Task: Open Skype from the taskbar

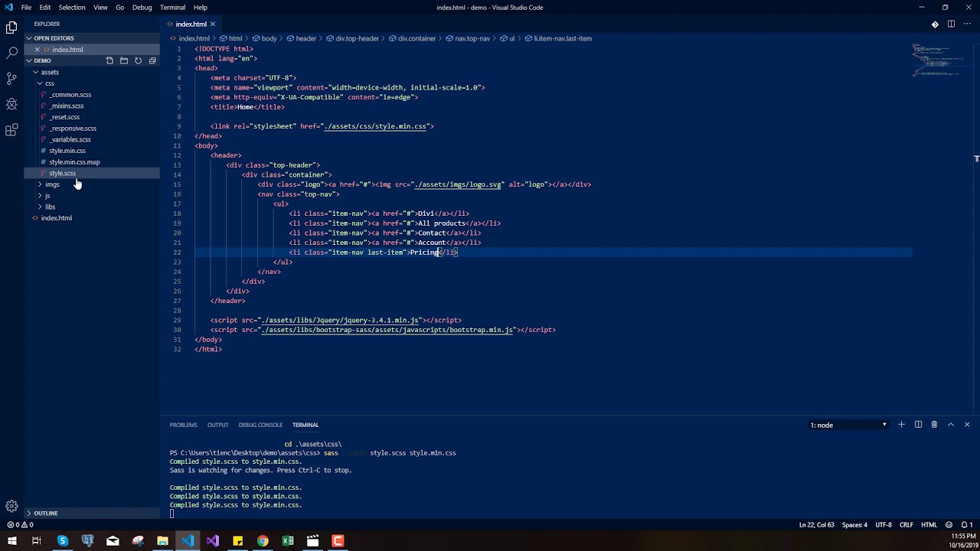Action: (x=63, y=541)
